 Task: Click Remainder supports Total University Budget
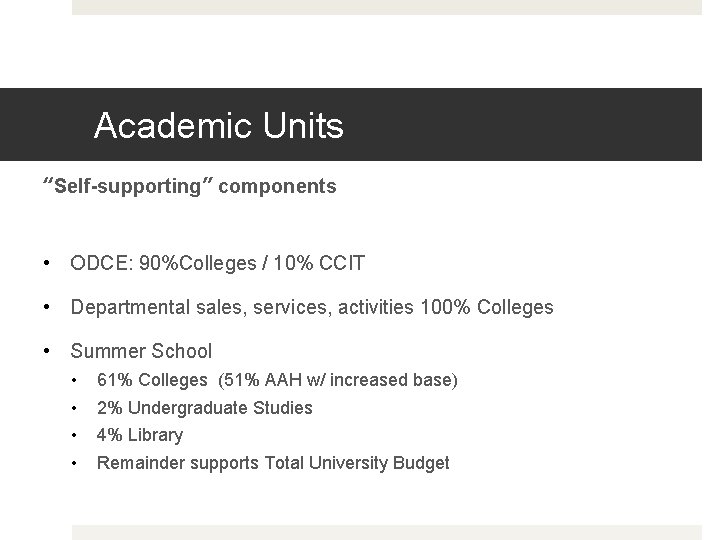273,463
